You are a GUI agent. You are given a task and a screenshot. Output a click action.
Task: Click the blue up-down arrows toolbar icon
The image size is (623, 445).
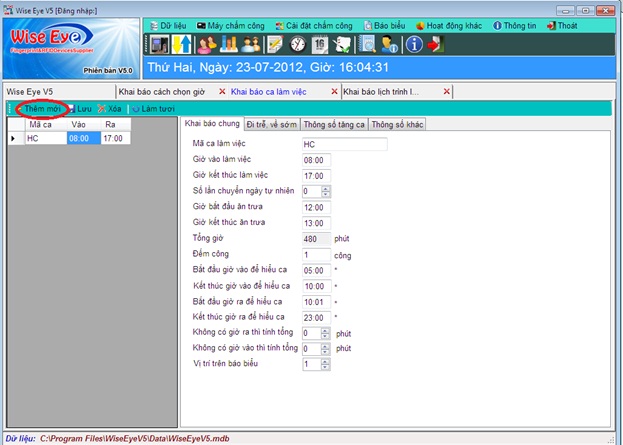[183, 44]
